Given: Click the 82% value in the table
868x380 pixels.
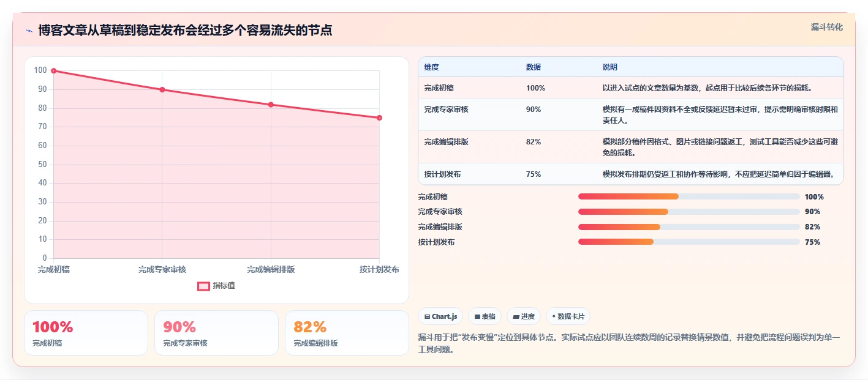Looking at the screenshot, I should point(534,142).
